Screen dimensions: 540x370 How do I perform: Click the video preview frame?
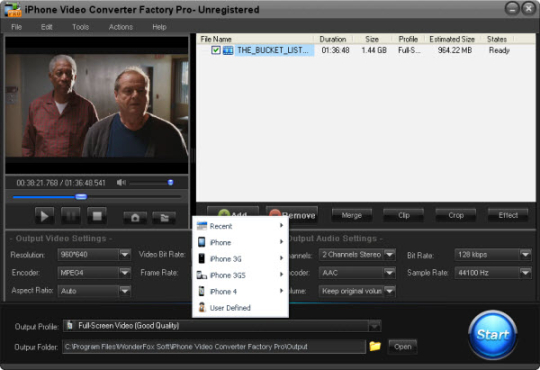[x=97, y=105]
